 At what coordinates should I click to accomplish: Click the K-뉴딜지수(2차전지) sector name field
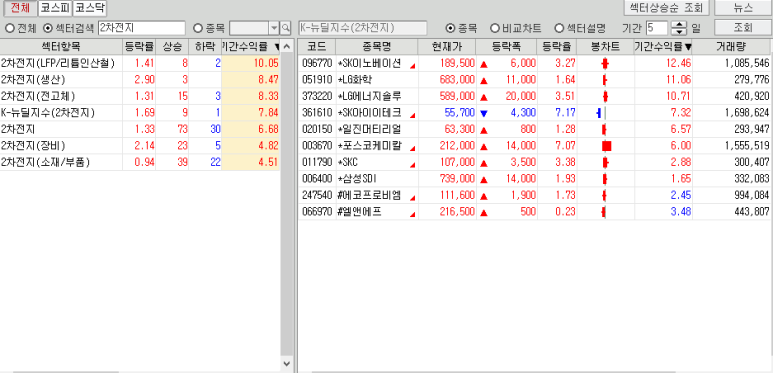coord(363,28)
